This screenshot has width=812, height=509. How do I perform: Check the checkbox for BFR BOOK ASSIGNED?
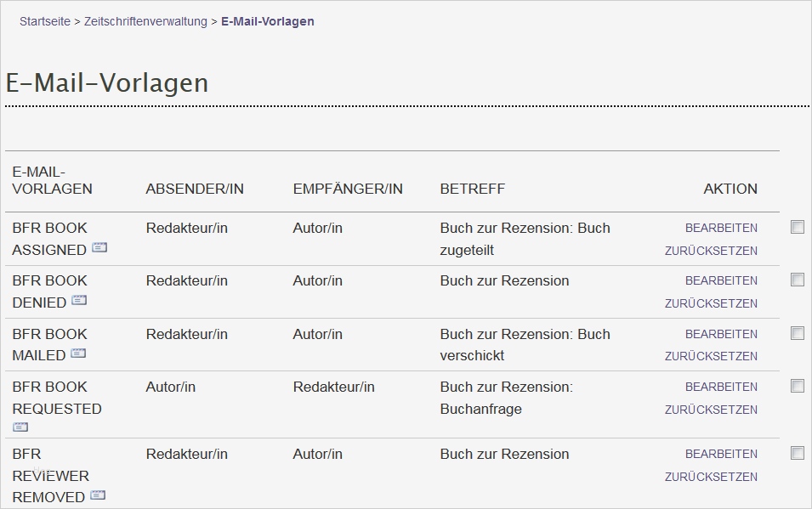[798, 227]
